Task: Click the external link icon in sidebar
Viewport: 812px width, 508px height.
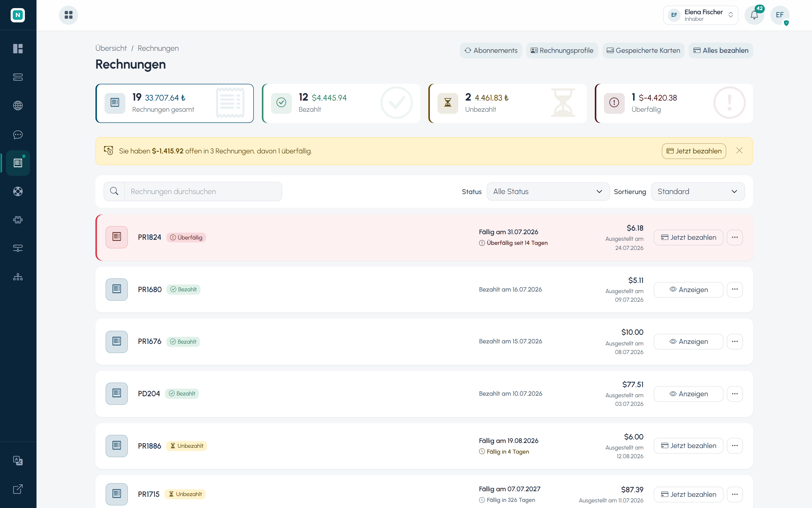Action: coord(18,489)
